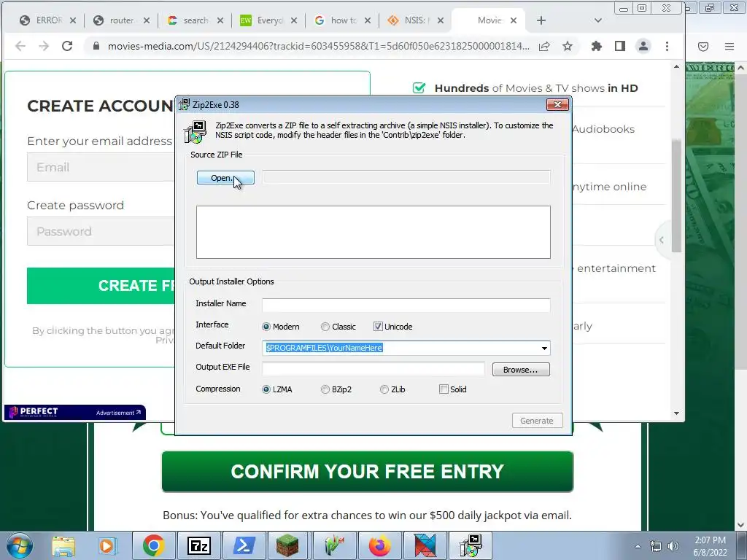Click the PERFECT advertisement banner

(x=75, y=413)
